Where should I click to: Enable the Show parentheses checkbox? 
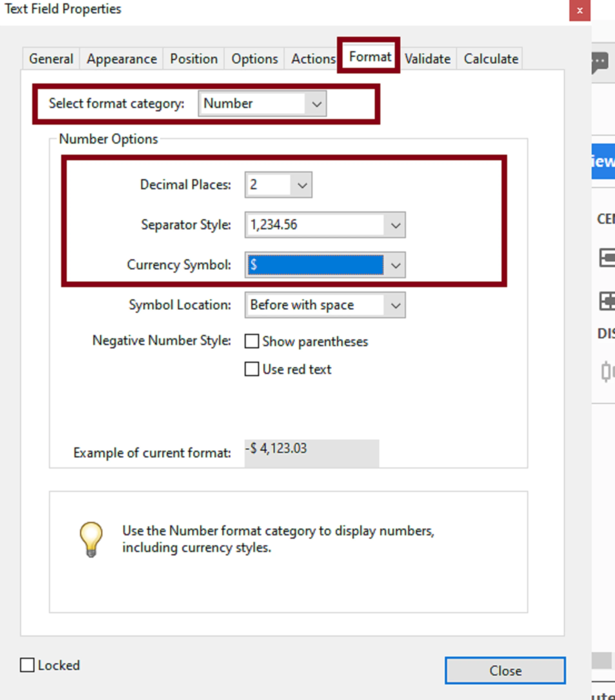click(x=252, y=341)
